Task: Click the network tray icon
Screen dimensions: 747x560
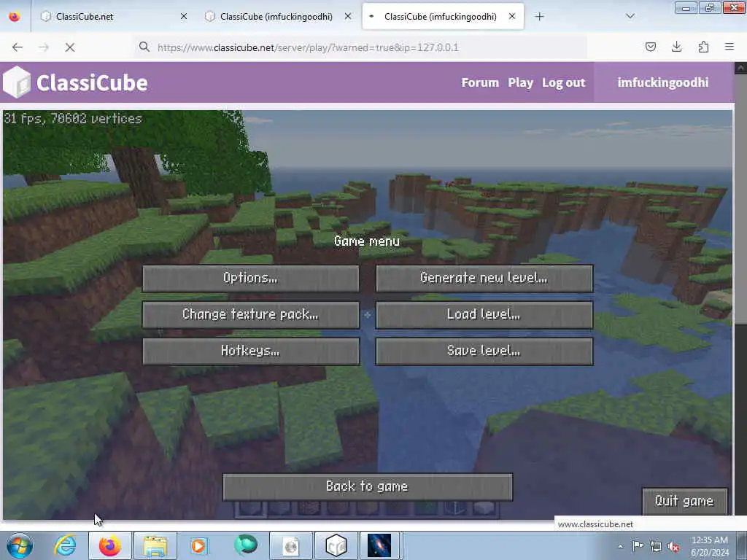Action: coord(656,546)
